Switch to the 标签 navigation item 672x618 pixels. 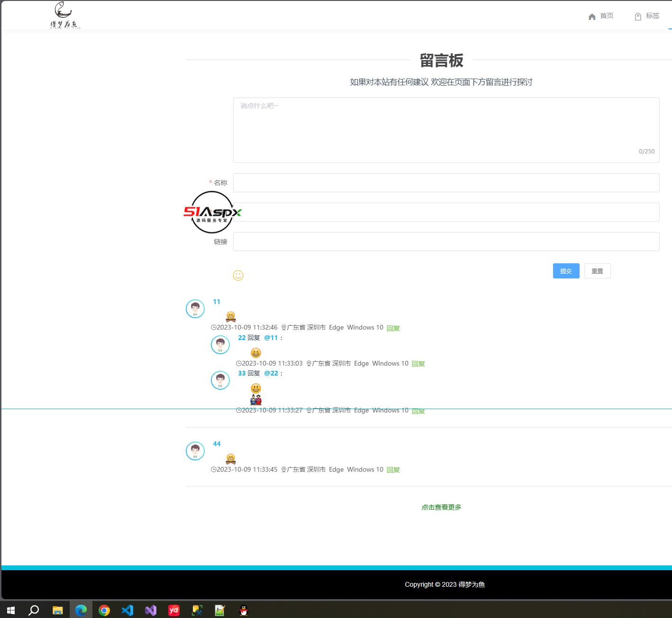click(653, 16)
